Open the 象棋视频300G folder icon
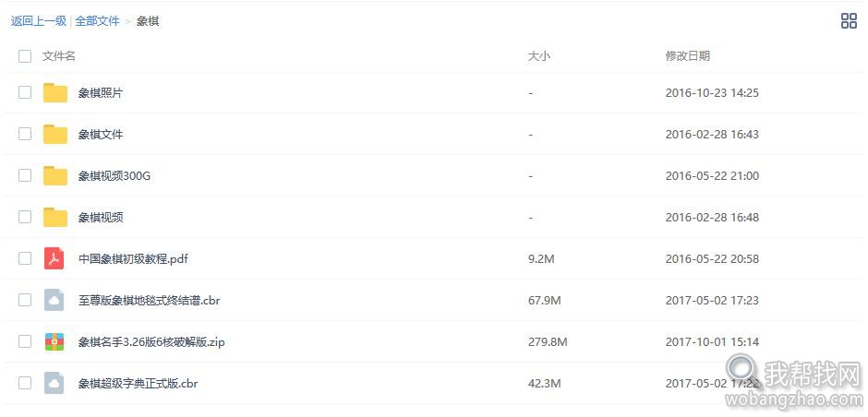 point(55,176)
